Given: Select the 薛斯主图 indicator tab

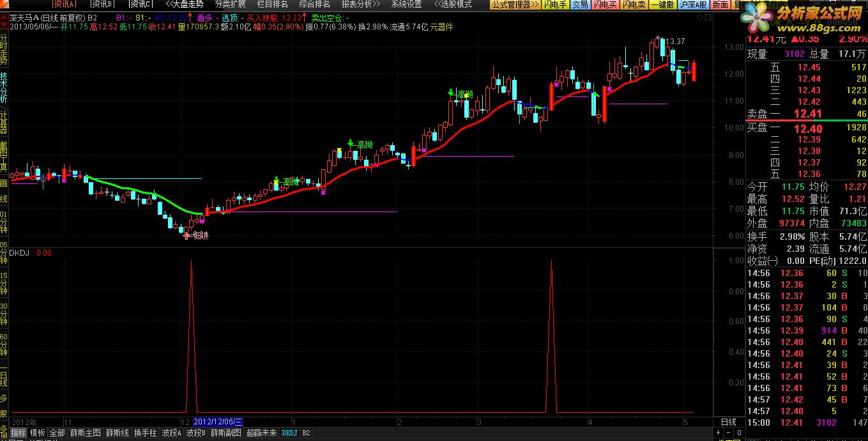Looking at the screenshot, I should 86,433.
